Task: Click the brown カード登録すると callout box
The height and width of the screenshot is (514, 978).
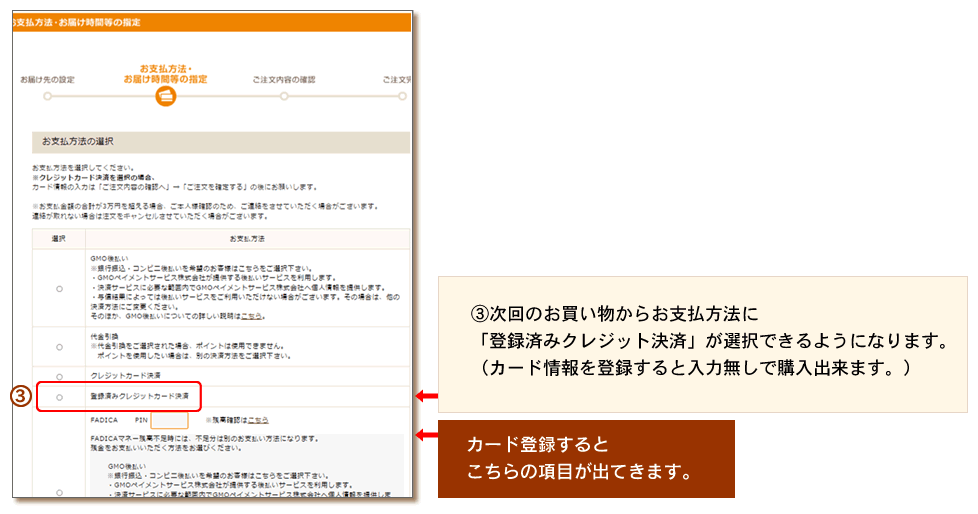Action: [x=586, y=458]
